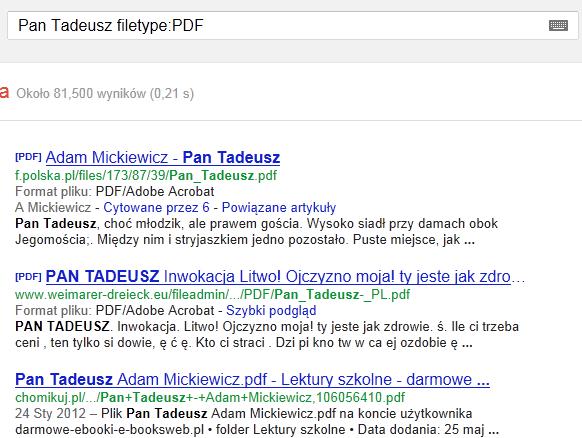Open 'Powiązane artykuły' link

pyautogui.click(x=279, y=207)
